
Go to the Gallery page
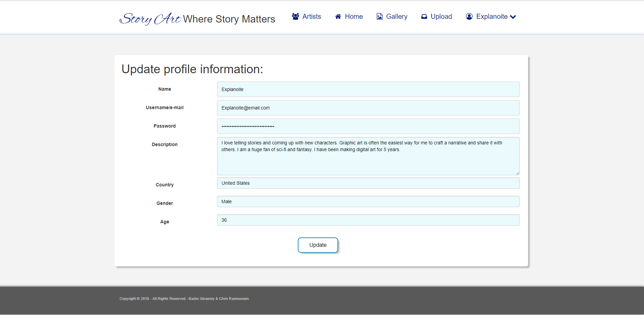pyautogui.click(x=397, y=16)
